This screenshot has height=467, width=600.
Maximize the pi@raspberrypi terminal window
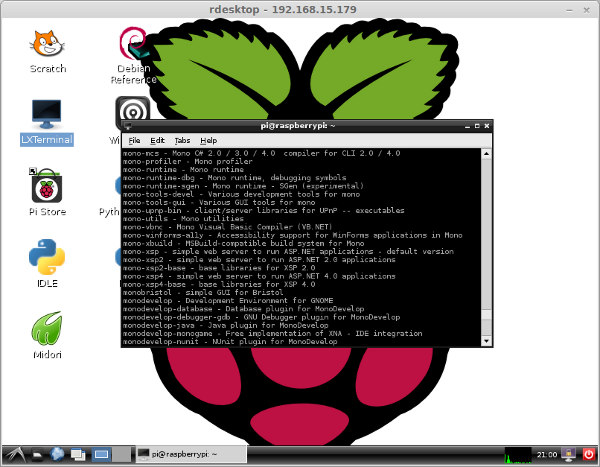coord(477,126)
